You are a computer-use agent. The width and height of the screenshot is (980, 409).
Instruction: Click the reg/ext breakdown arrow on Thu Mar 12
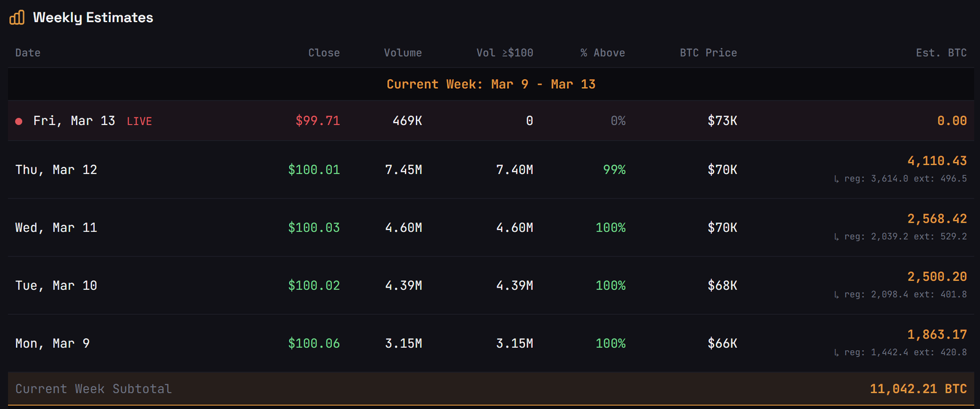pos(837,178)
